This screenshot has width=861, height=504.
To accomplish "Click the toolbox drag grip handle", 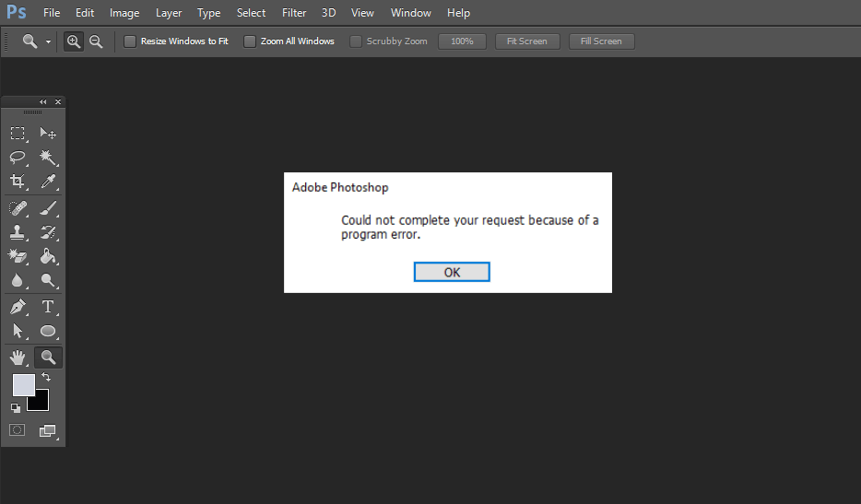I will click(x=32, y=112).
